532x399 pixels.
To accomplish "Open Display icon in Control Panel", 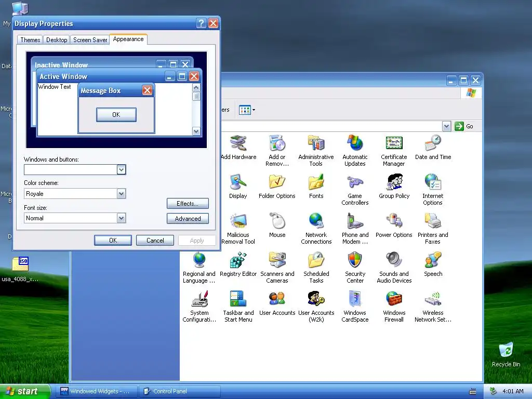I will [x=238, y=187].
